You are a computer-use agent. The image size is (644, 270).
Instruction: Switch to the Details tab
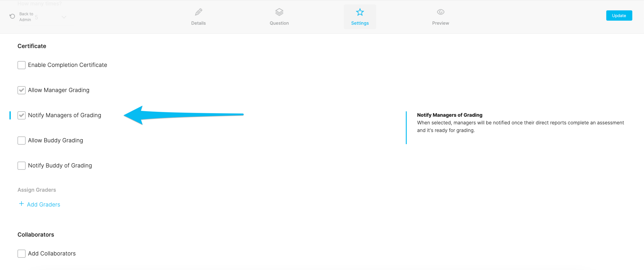(198, 23)
